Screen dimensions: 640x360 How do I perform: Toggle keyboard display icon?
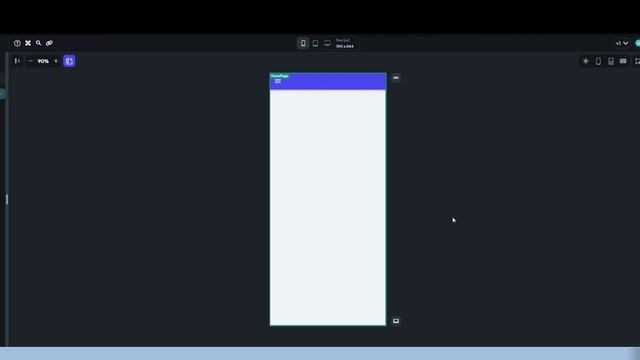(623, 61)
